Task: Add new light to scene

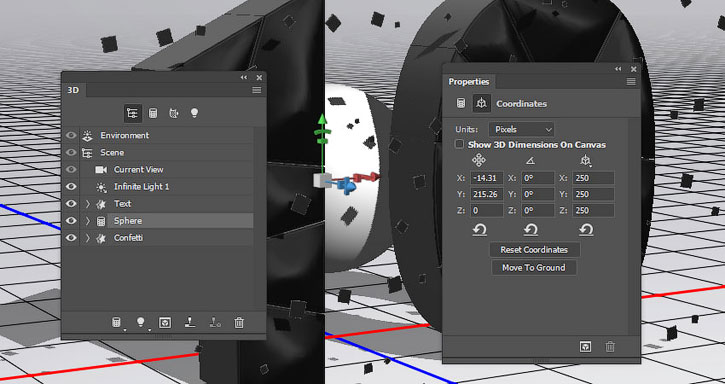Action: pyautogui.click(x=141, y=322)
